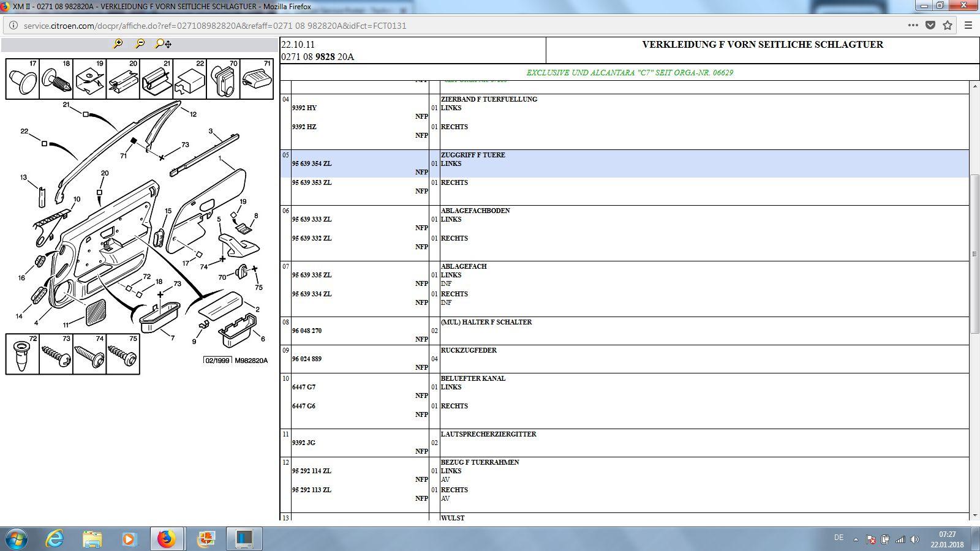Click callout number 16 in the diagram

click(21, 278)
